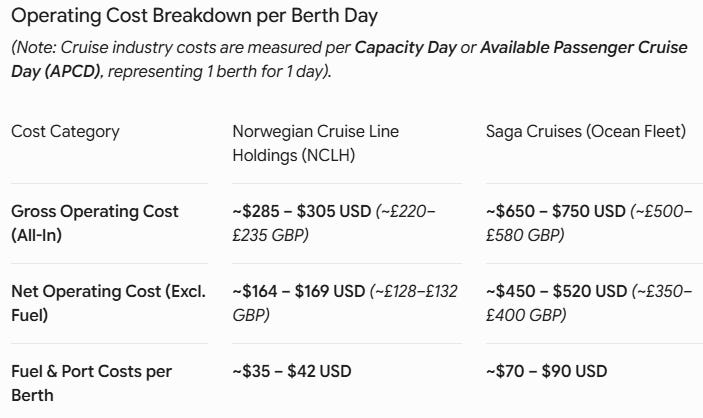Select the 'Saga Cruises (Ocean Fleet)' header
Image resolution: width=703 pixels, height=418 pixels.
tap(586, 132)
